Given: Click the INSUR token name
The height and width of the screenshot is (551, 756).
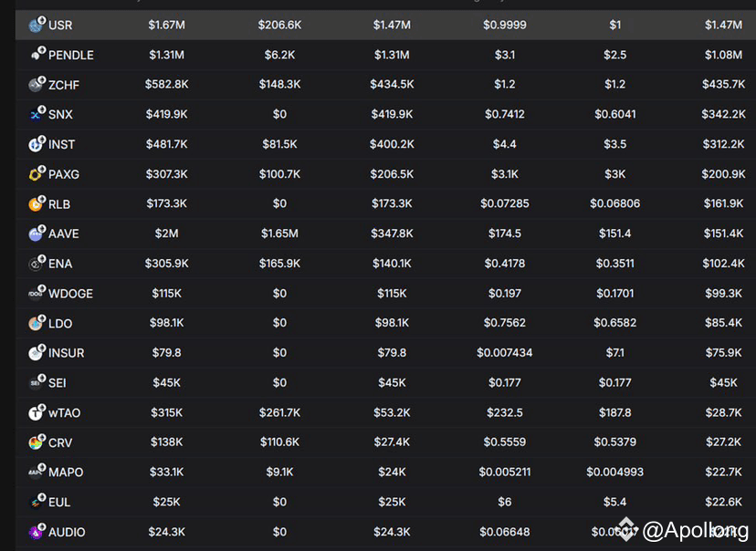Looking at the screenshot, I should click(x=66, y=353).
